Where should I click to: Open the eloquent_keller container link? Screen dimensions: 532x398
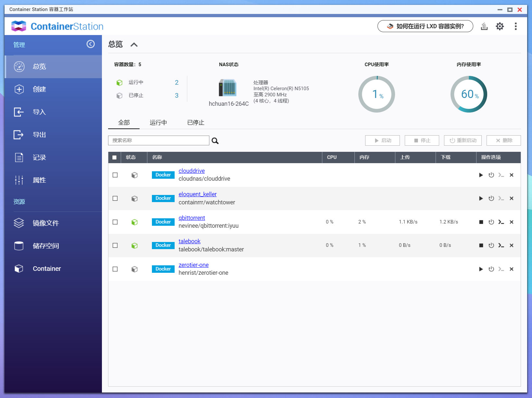197,194
